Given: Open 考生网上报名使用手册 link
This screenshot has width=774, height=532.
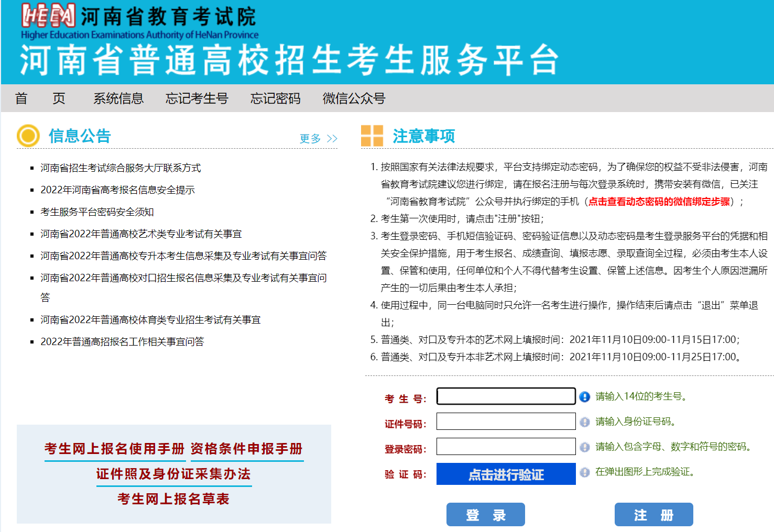Looking at the screenshot, I should (114, 449).
